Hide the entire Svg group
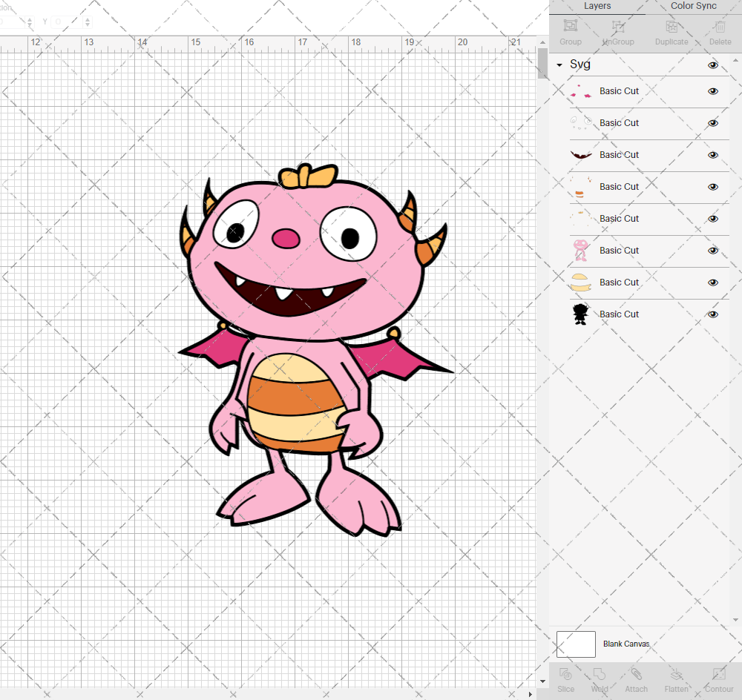 [x=712, y=65]
